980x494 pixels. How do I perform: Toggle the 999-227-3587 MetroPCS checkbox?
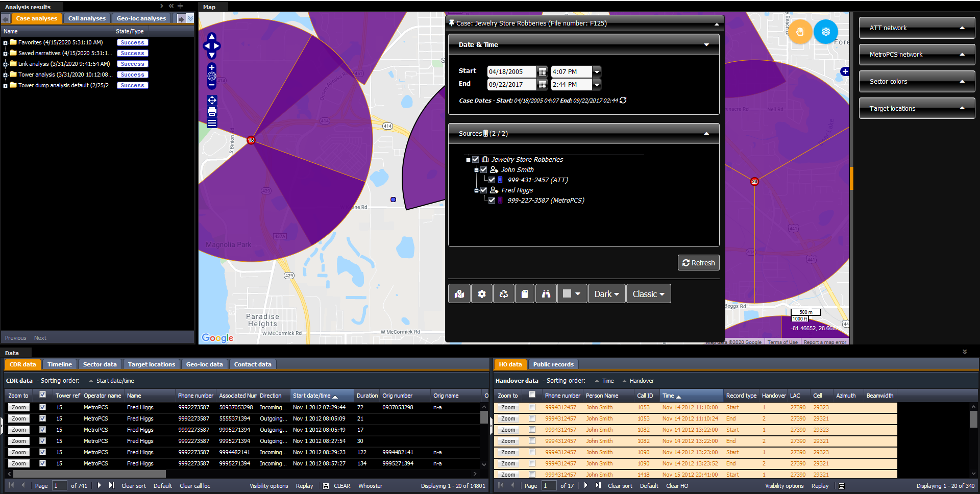click(492, 200)
